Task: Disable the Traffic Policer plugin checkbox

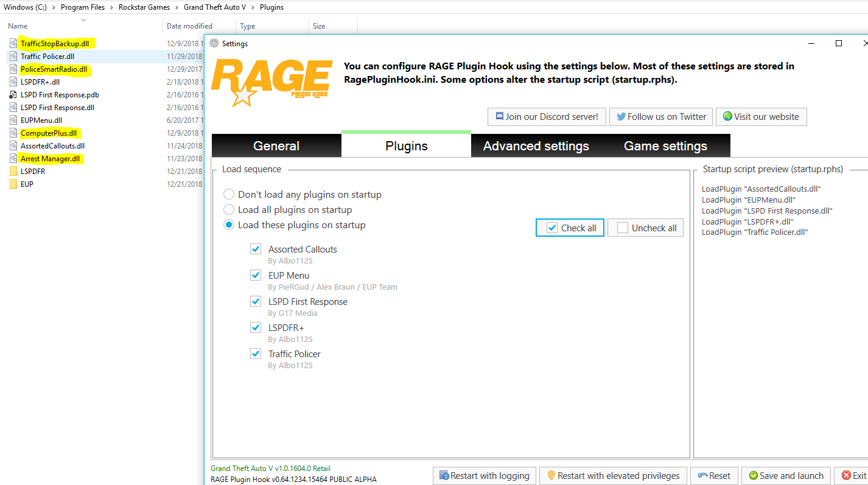Action: click(256, 354)
